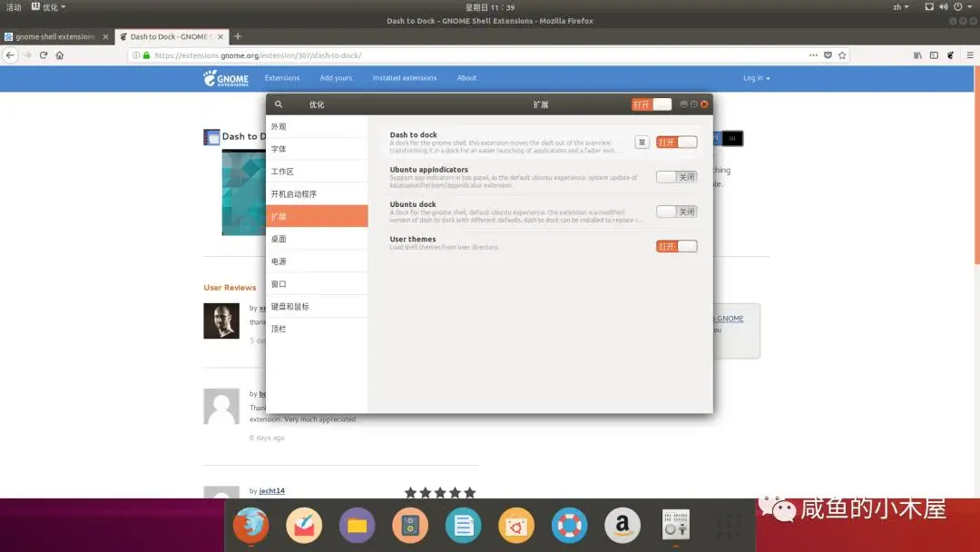Open the Help lifebuoy icon in the dock
Image resolution: width=980 pixels, height=552 pixels.
point(569,526)
